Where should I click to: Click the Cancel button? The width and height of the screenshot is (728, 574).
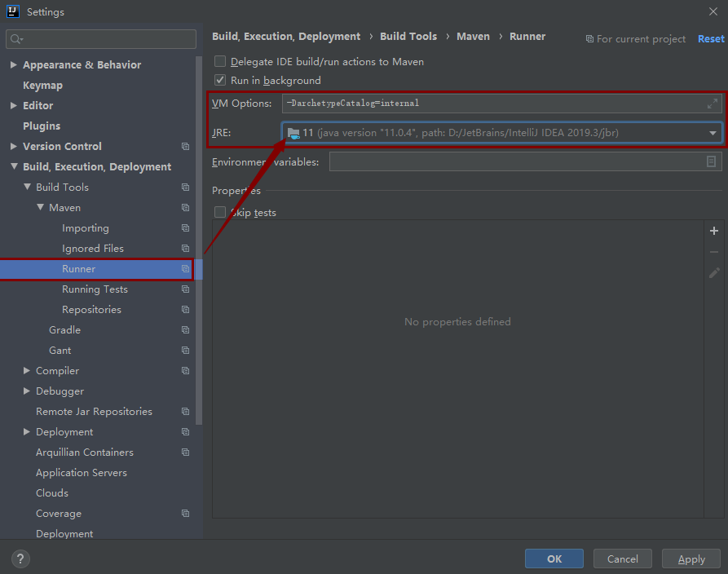[623, 559]
